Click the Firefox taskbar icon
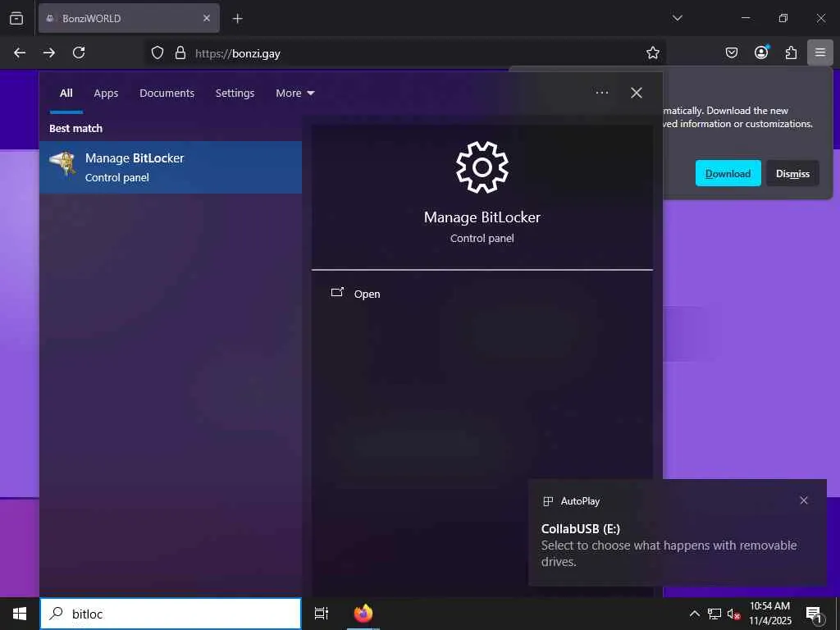 point(363,614)
